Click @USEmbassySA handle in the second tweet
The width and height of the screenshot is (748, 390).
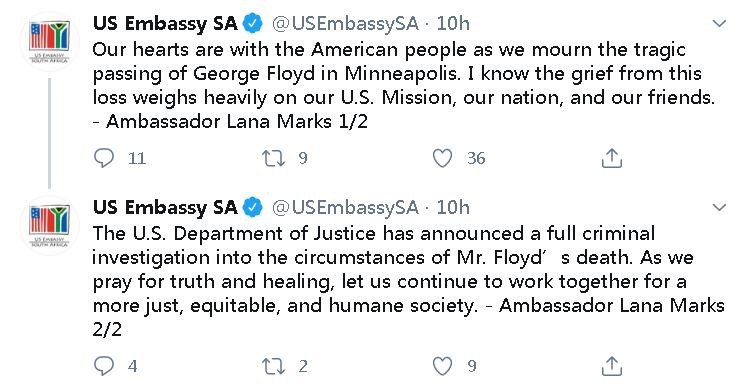point(345,207)
